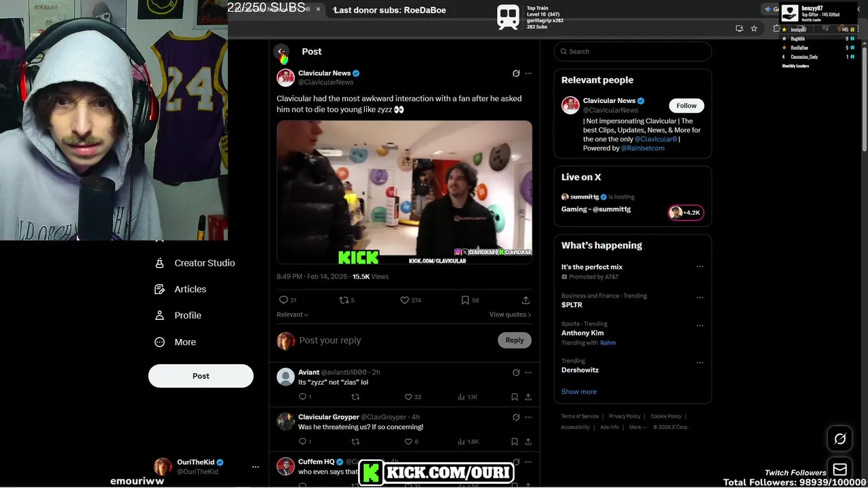Image resolution: width=868 pixels, height=488 pixels.
Task: View analytics 1.6K on Clavicular Groyper's reply
Action: 468,442
